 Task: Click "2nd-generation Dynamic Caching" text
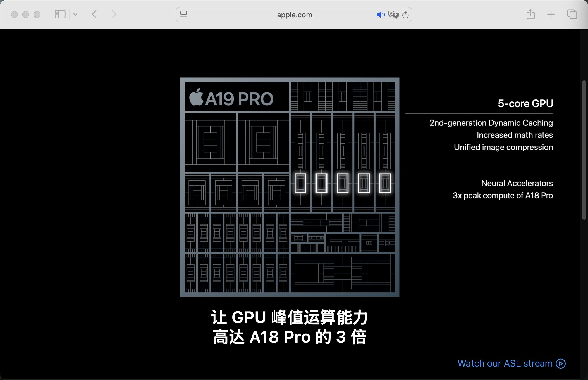coord(491,123)
